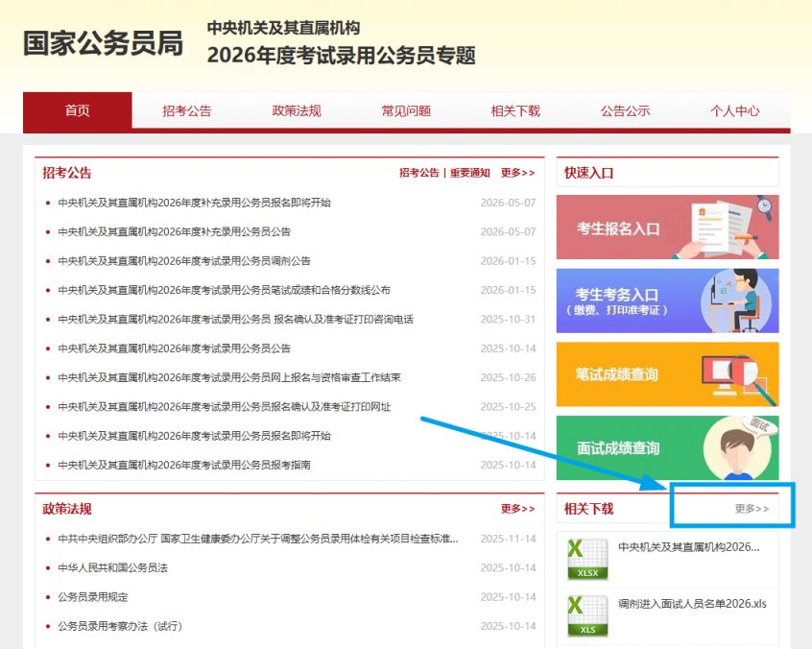Open the 政策法规 navigation tab
Image resolution: width=812 pixels, height=649 pixels.
pyautogui.click(x=297, y=110)
